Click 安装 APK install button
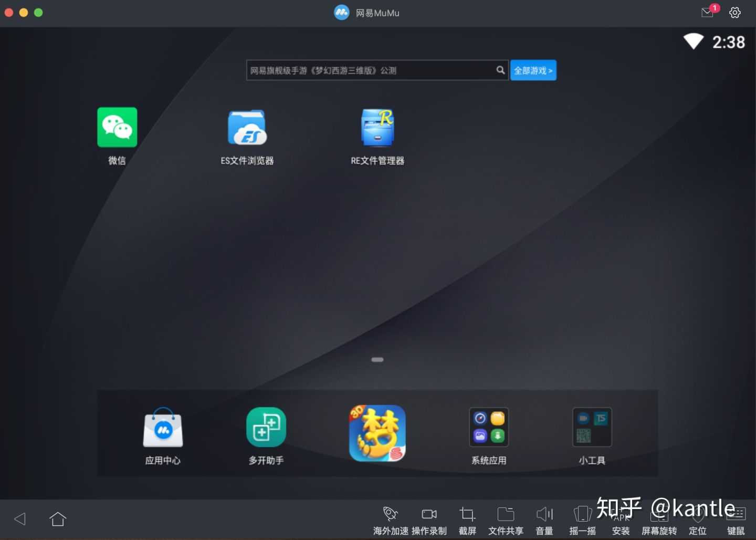This screenshot has width=756, height=540. point(621,521)
